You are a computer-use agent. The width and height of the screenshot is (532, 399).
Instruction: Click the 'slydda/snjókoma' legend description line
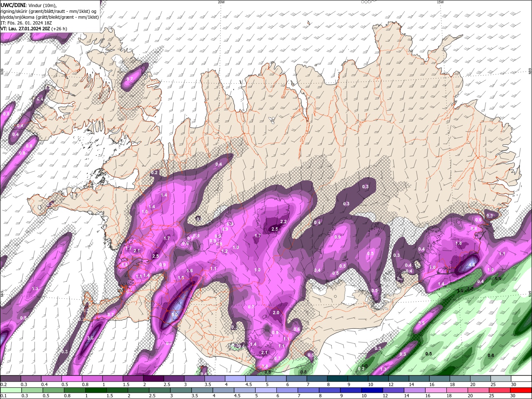(50, 17)
